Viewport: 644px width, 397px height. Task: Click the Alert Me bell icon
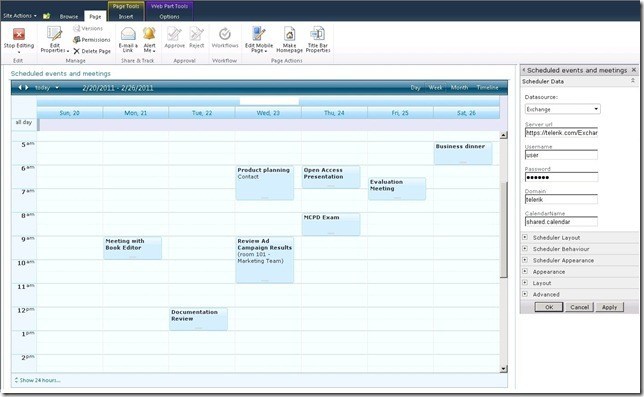coord(150,33)
